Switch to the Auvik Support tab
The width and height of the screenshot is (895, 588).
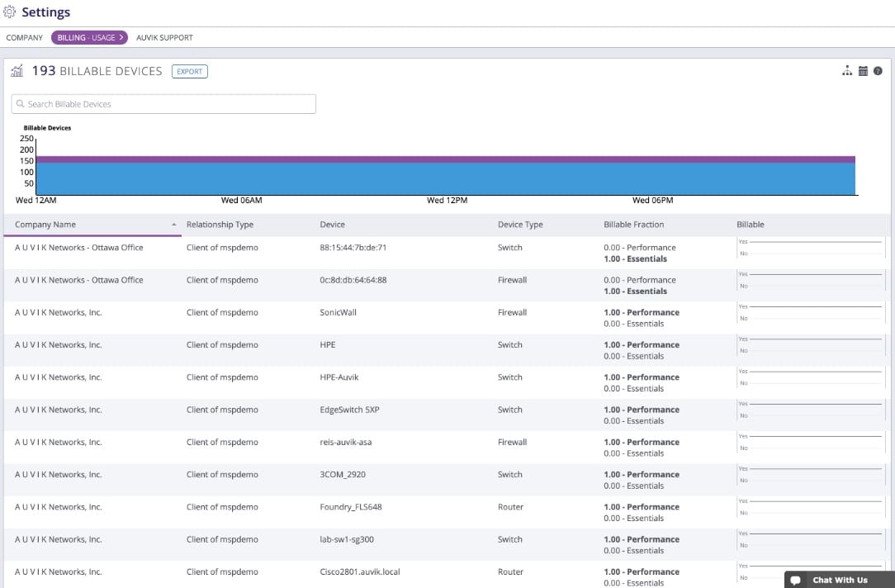pyautogui.click(x=164, y=38)
